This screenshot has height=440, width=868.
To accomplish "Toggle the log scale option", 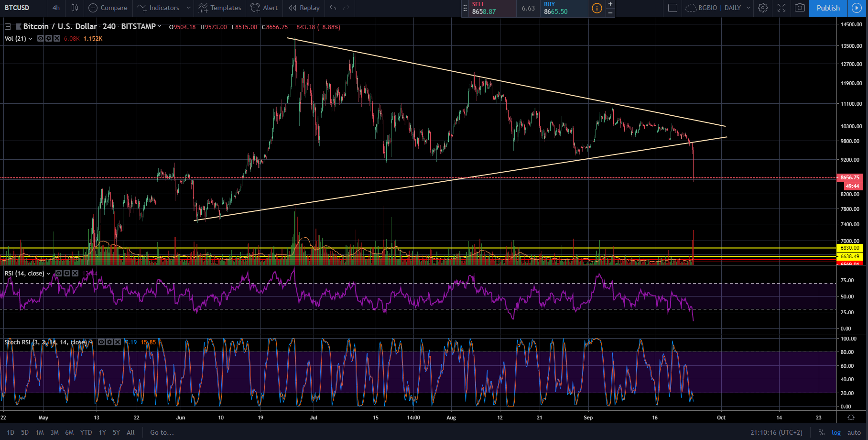I will tap(836, 432).
